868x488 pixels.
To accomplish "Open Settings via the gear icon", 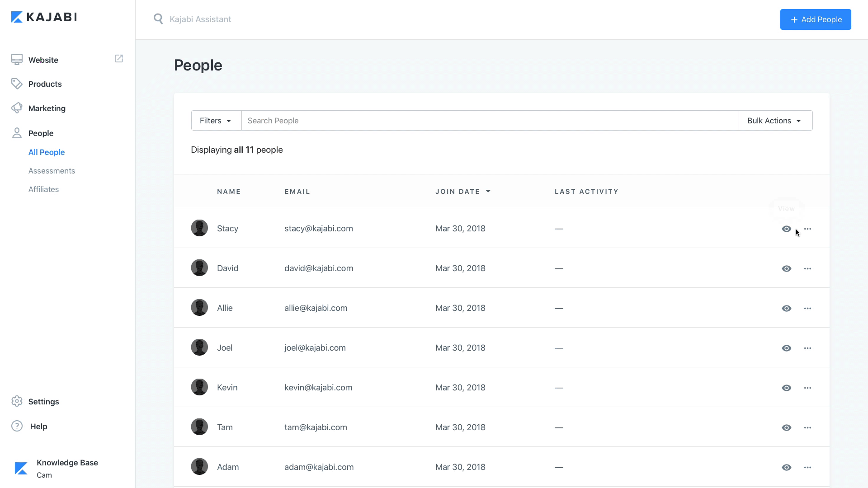I will tap(17, 402).
